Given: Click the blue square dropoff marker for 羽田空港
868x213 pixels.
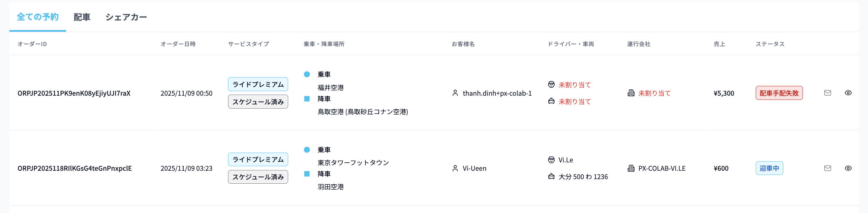Looking at the screenshot, I should [x=307, y=174].
